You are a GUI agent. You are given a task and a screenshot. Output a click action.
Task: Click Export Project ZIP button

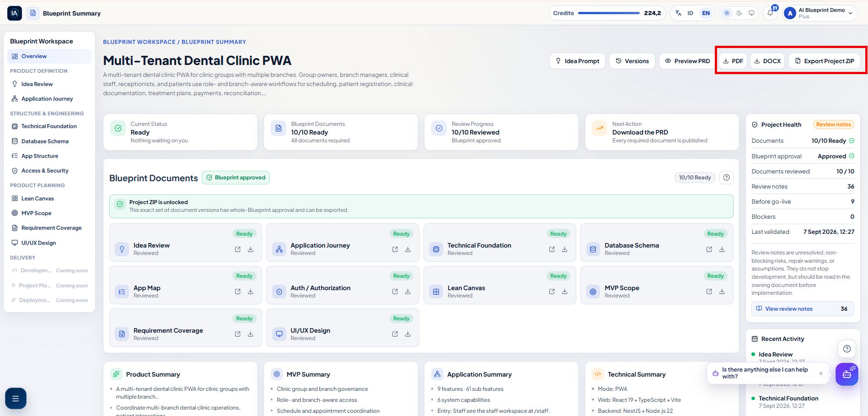pos(825,61)
